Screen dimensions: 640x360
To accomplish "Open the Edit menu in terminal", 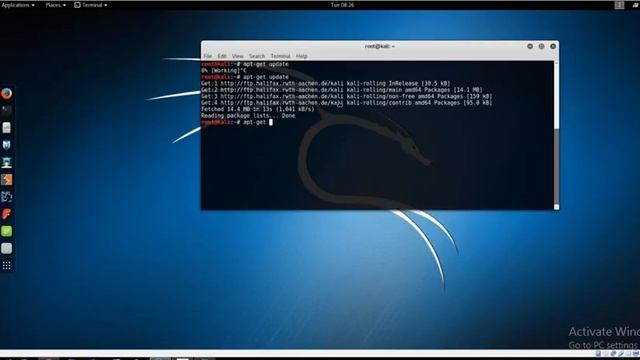I will (222, 56).
